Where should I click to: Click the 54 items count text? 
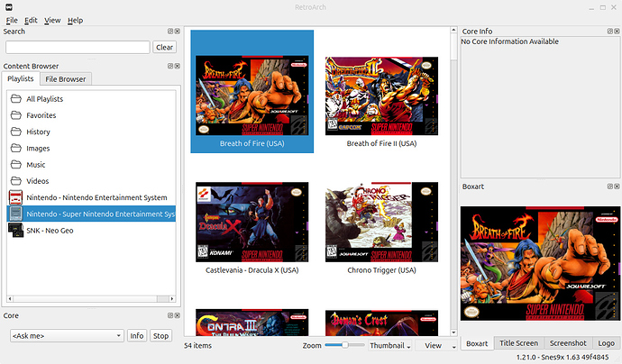(x=197, y=345)
